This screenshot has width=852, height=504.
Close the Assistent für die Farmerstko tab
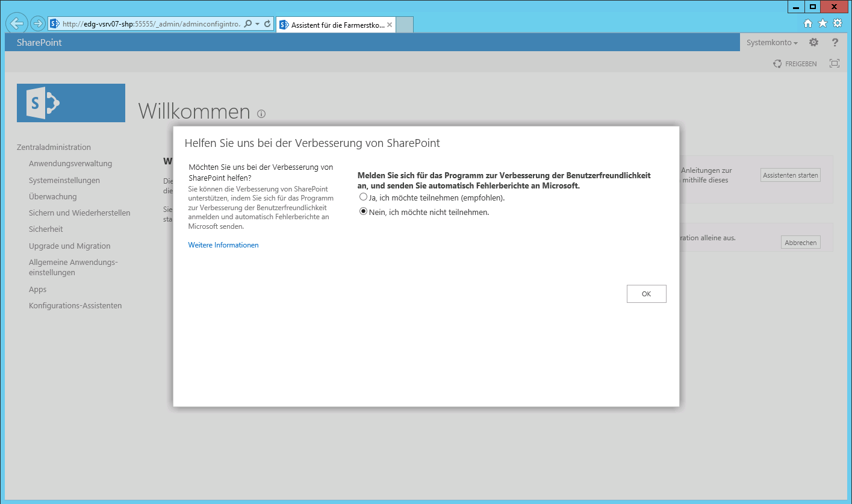pyautogui.click(x=390, y=25)
